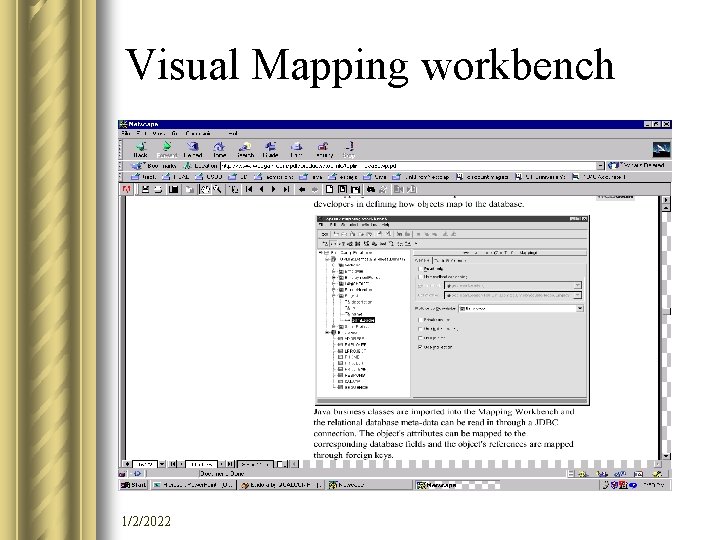The height and width of the screenshot is (540, 720).
Task: Open the Guide toolbar button
Action: coord(270,150)
